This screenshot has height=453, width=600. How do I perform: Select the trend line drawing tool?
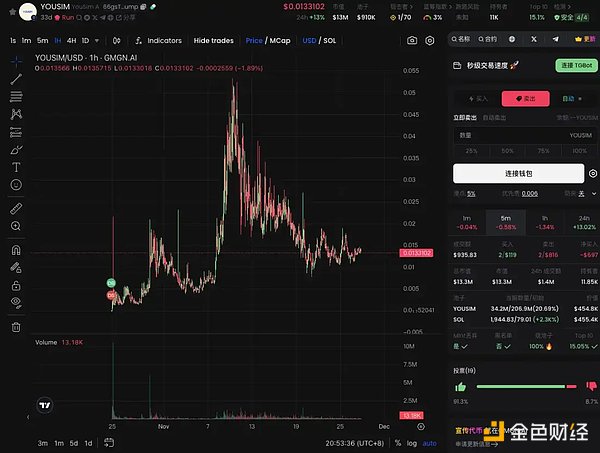point(16,79)
